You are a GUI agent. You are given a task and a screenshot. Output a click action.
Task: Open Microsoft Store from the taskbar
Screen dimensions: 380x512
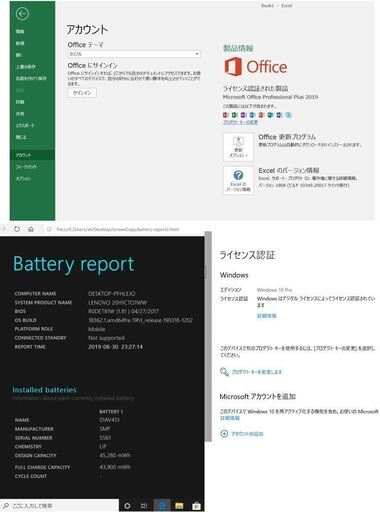click(197, 506)
